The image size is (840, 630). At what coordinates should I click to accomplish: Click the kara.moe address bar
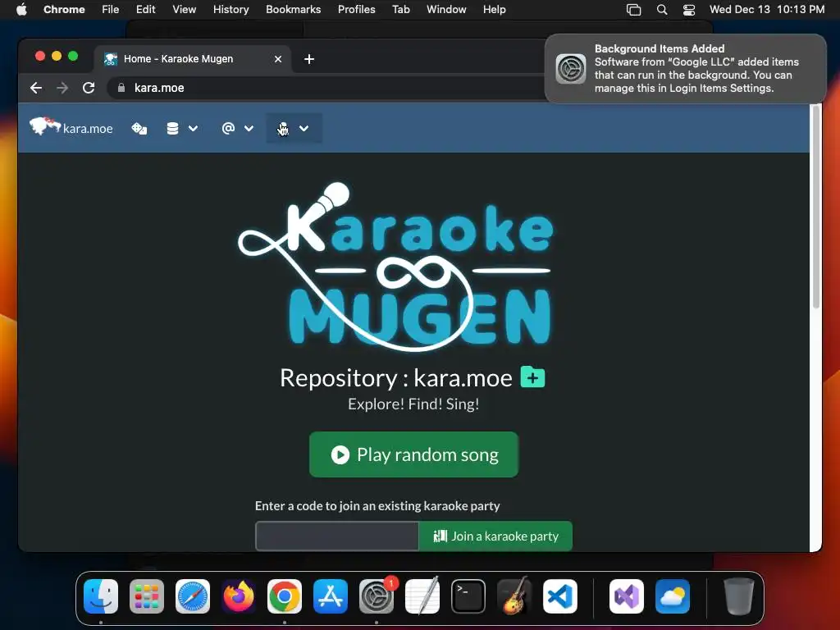(x=326, y=88)
